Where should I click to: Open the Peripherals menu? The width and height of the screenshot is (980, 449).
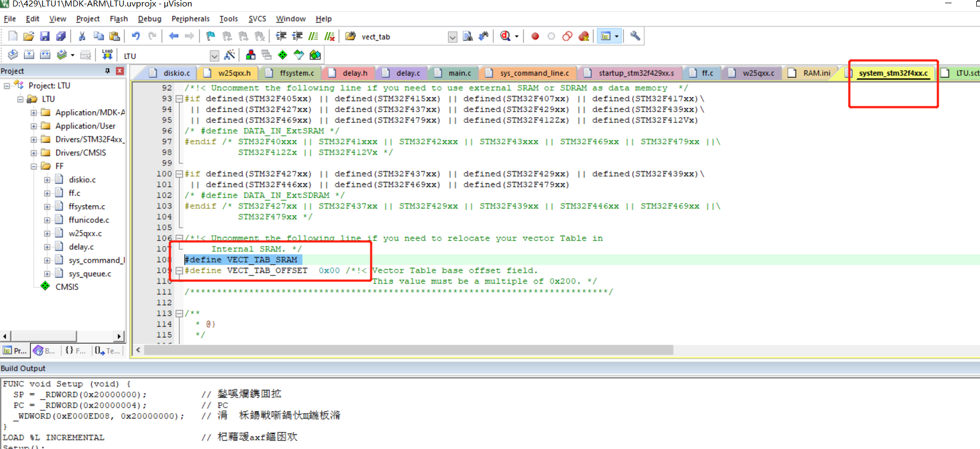point(191,19)
